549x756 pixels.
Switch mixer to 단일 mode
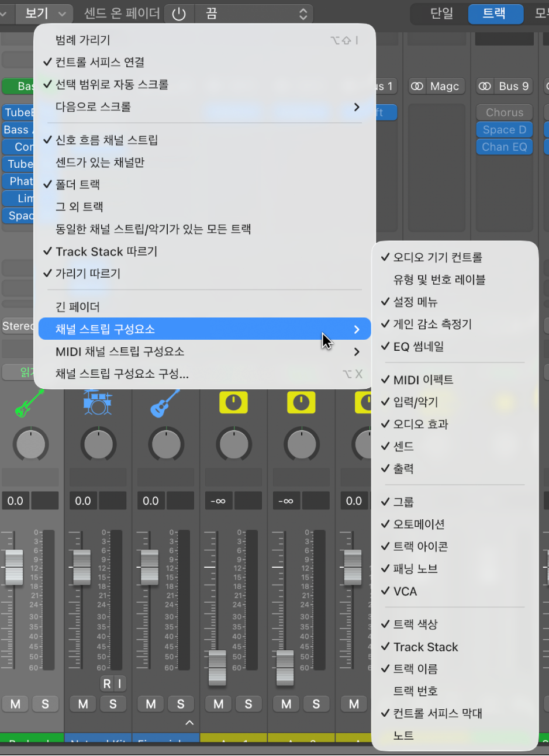441,13
